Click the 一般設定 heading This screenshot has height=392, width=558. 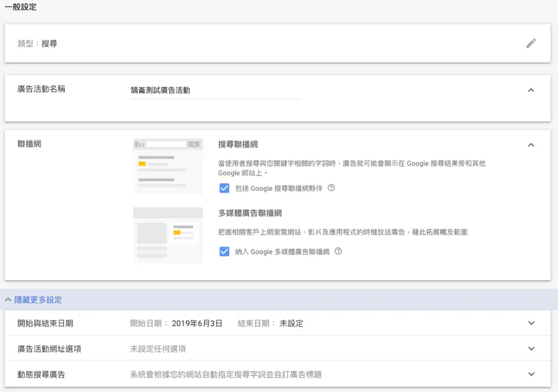[21, 7]
